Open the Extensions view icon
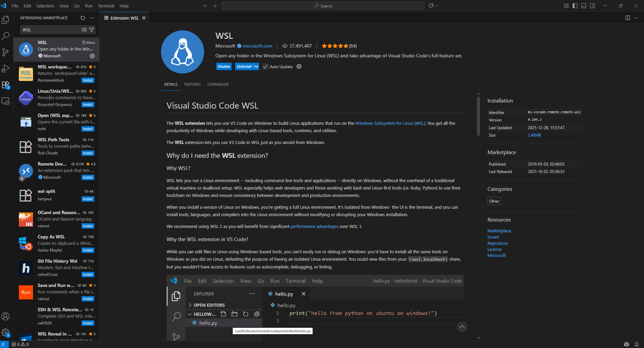The image size is (644, 348). point(5,85)
